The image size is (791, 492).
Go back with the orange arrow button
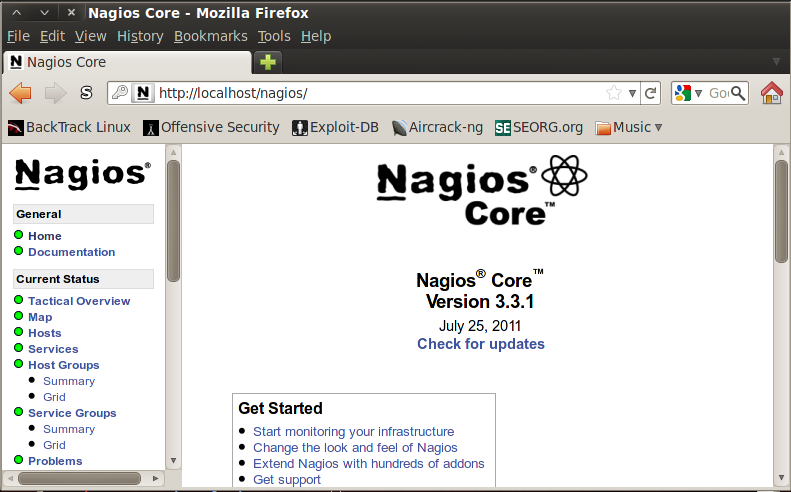pos(20,93)
